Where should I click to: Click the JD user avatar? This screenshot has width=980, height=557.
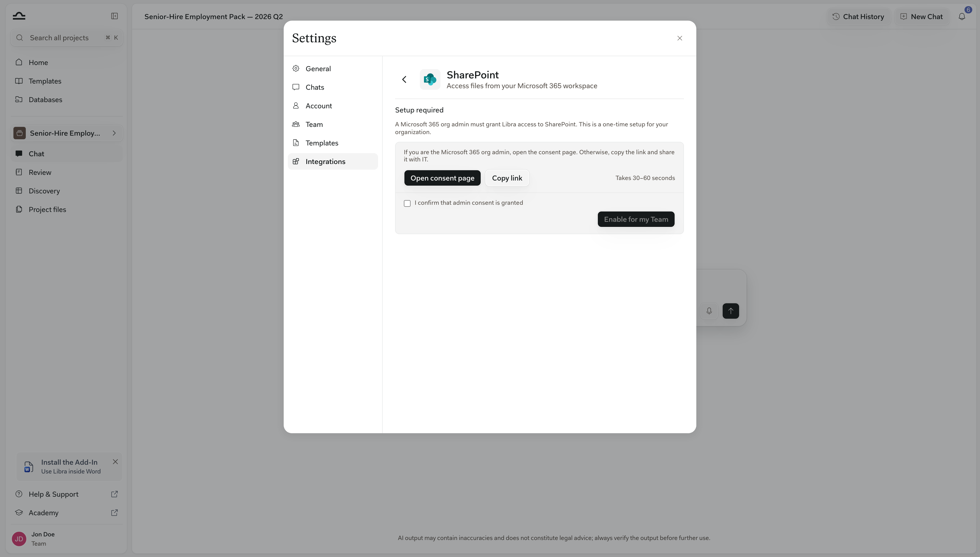pos(19,539)
